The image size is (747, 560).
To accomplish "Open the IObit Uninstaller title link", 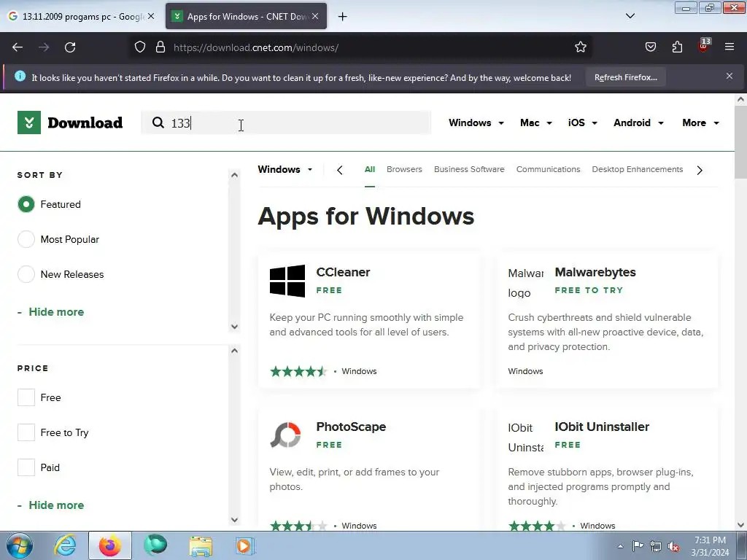I will pyautogui.click(x=602, y=427).
